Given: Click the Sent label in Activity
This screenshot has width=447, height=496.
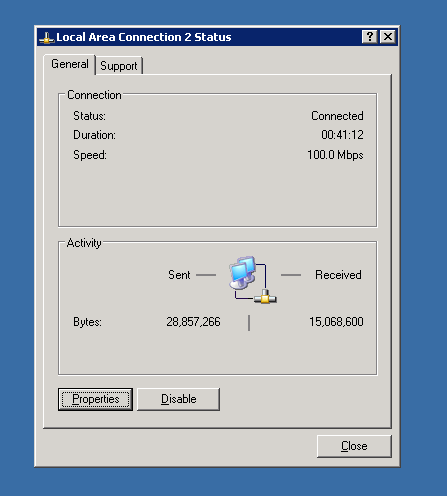Looking at the screenshot, I should 179,275.
